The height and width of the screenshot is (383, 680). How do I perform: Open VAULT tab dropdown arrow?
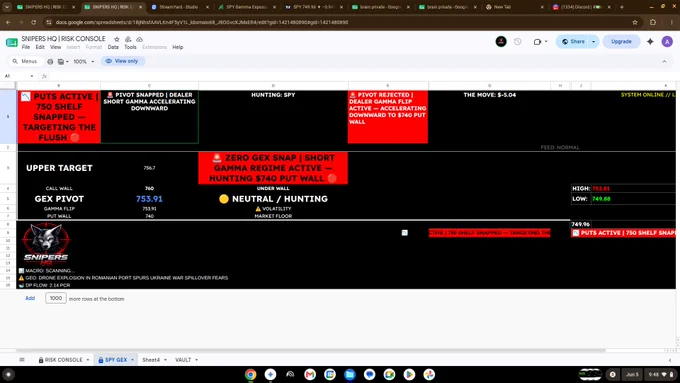[196, 360]
